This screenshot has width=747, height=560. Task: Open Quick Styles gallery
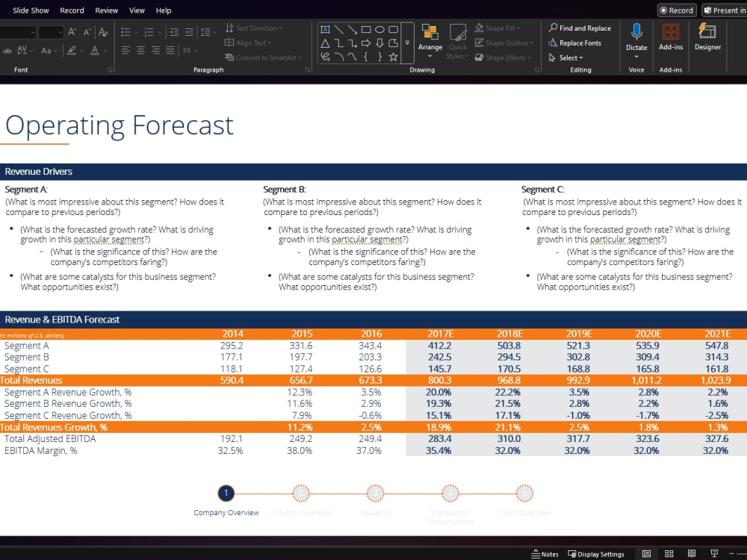pyautogui.click(x=457, y=42)
